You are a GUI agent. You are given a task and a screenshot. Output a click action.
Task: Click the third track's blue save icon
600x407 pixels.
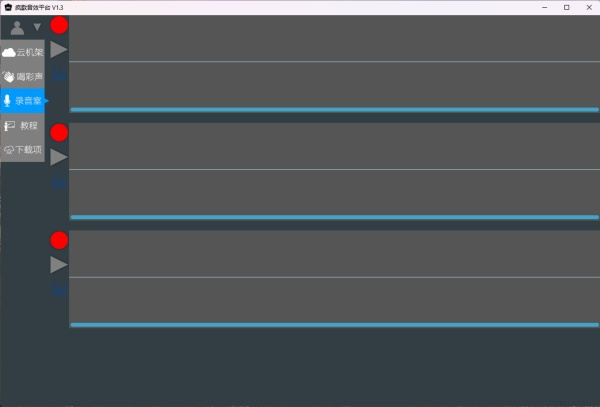click(x=59, y=289)
